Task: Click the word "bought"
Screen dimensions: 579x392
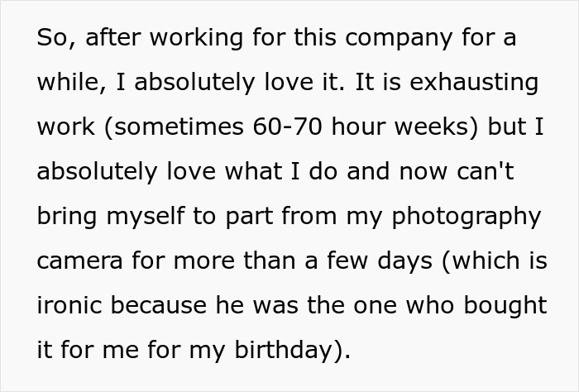Action: [505, 305]
